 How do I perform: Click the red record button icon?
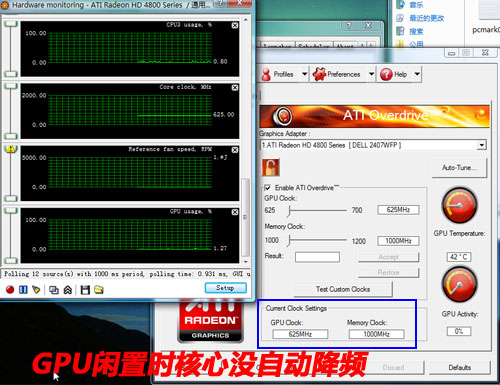(x=10, y=290)
